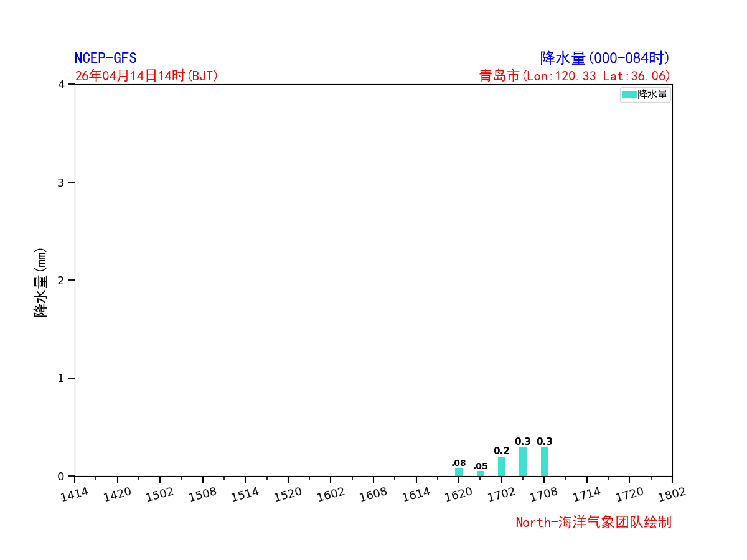
Task: Select the bar with value 0.2
Action: [501, 466]
